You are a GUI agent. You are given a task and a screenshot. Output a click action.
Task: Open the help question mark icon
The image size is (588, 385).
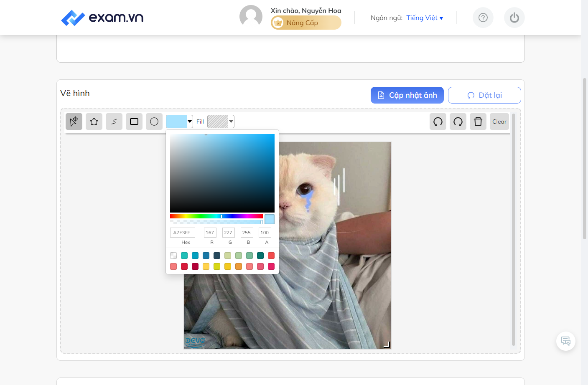pos(483,18)
